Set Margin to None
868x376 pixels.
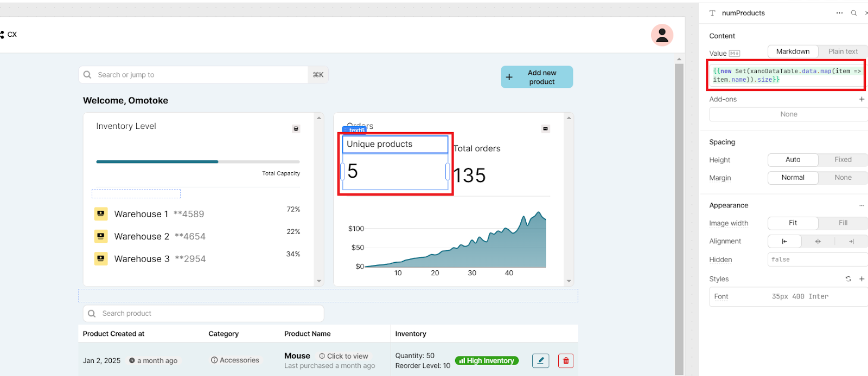point(843,178)
